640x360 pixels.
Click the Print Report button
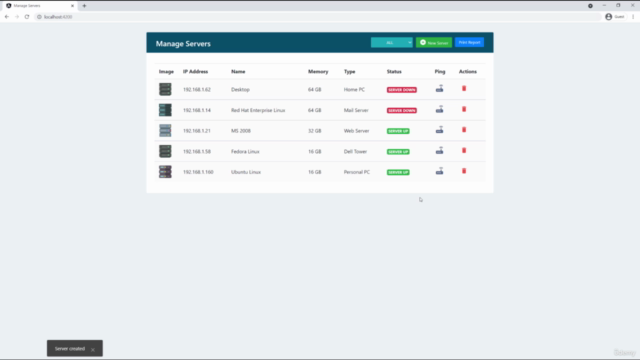click(469, 42)
